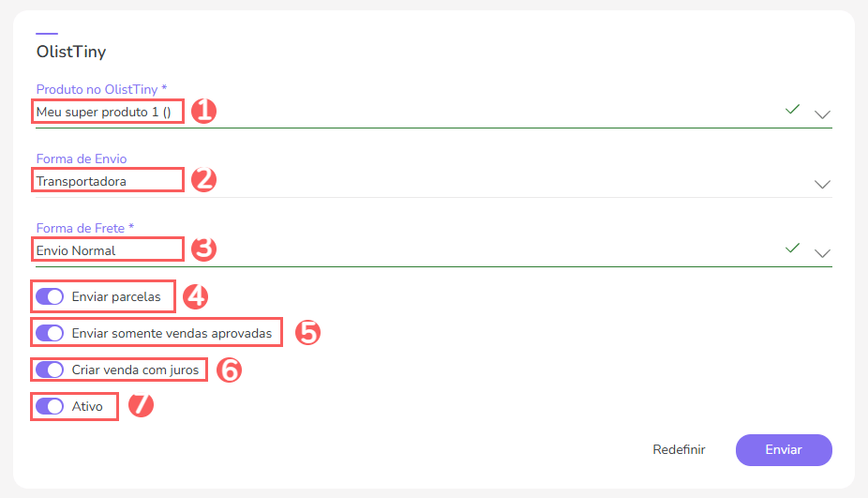
Task: Click the green checkmark in Forma de Frete
Action: [792, 248]
